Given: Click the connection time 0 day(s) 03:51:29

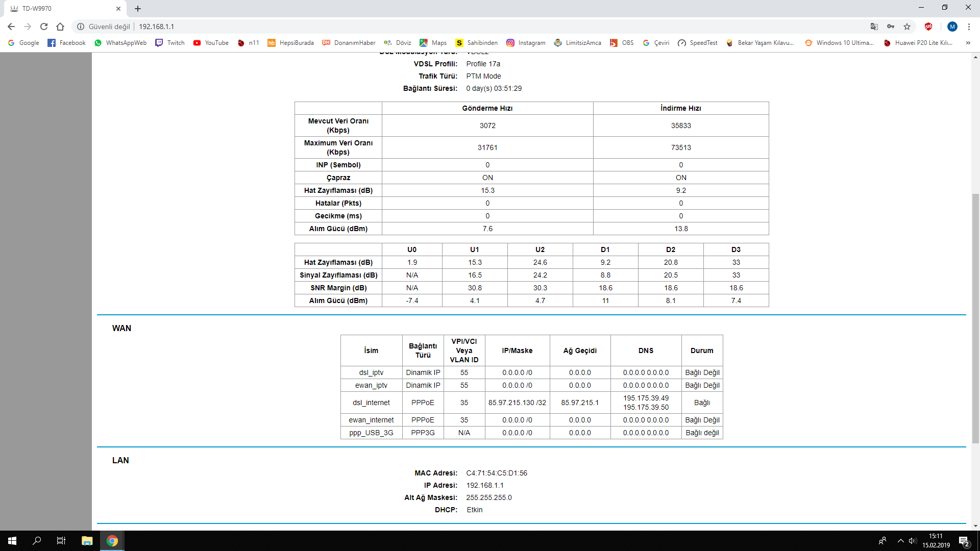Looking at the screenshot, I should [x=494, y=88].
